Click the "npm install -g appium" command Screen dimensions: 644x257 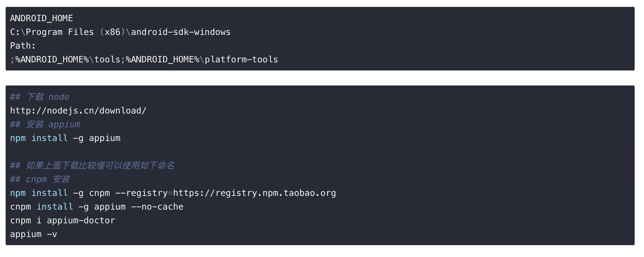coord(65,138)
